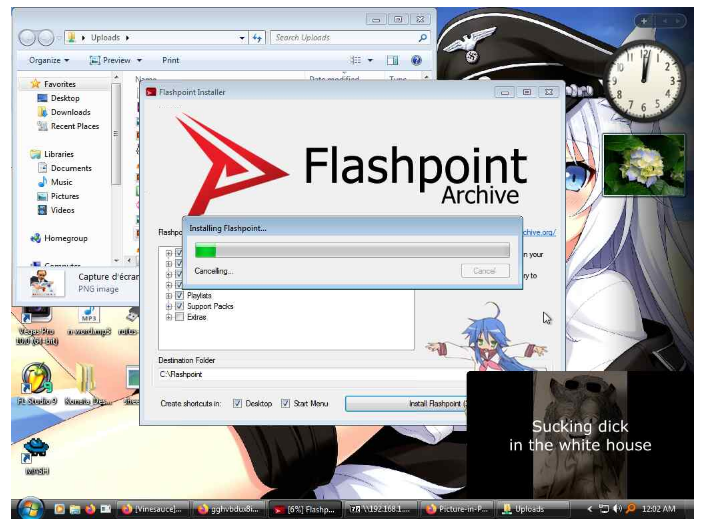Screen dimensions: 704x527
Task: Click the orange magnifier tray icon
Action: [630, 509]
